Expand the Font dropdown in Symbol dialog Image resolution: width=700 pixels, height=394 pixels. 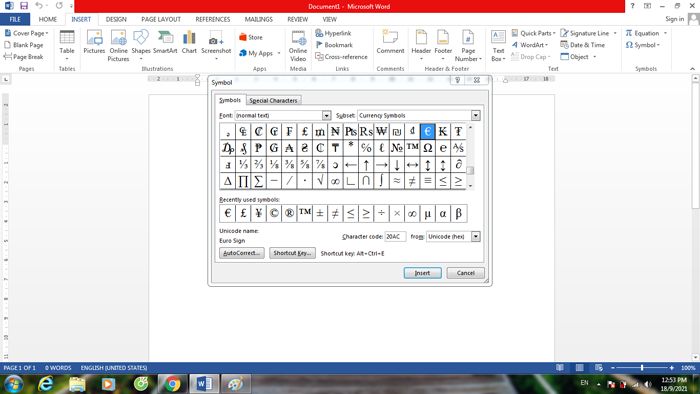click(x=326, y=116)
